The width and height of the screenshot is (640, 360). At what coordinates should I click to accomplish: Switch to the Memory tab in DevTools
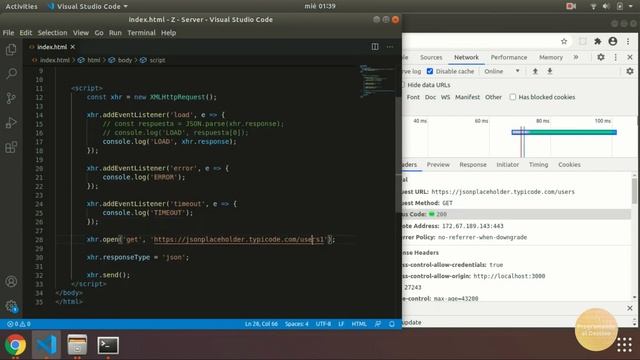tap(551, 58)
